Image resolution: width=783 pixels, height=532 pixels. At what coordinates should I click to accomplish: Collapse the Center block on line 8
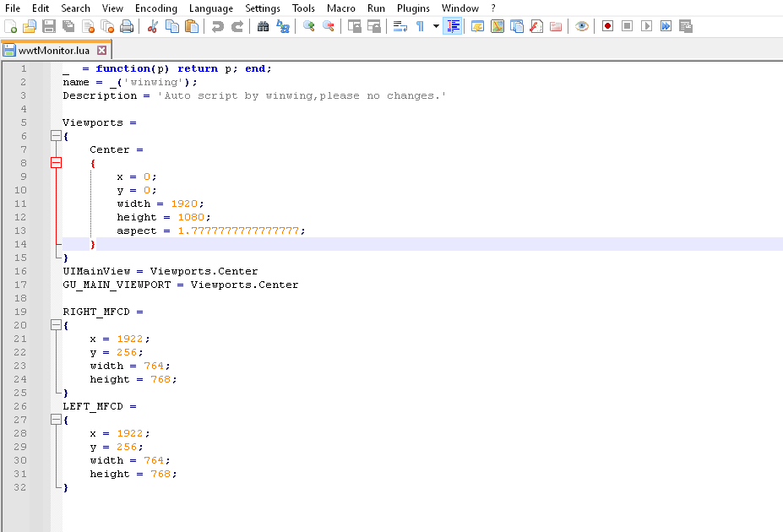click(57, 163)
